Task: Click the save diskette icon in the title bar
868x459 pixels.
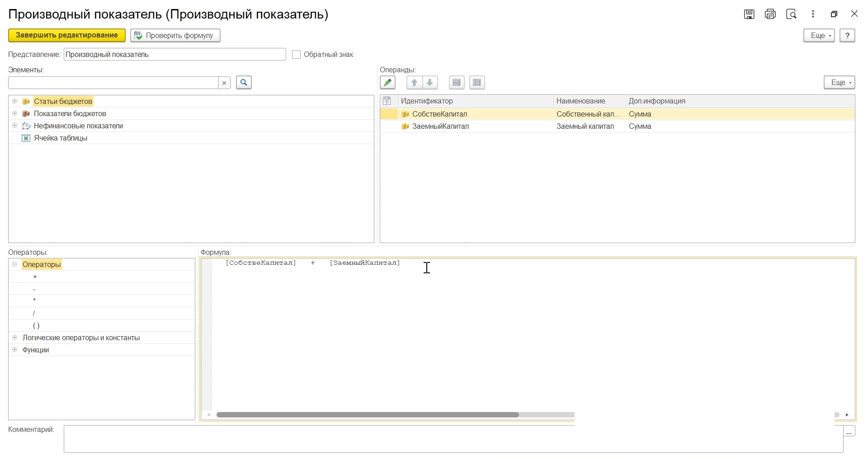Action: coord(749,14)
